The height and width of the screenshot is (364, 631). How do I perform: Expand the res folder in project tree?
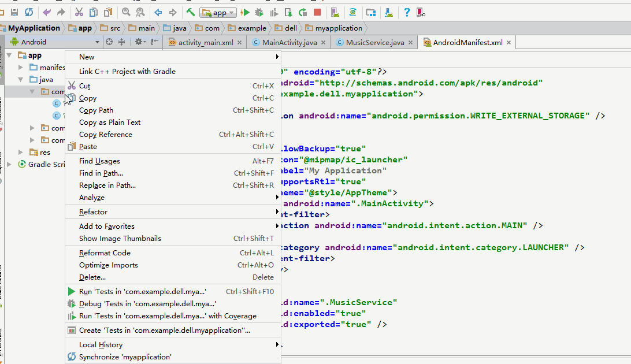tap(21, 153)
